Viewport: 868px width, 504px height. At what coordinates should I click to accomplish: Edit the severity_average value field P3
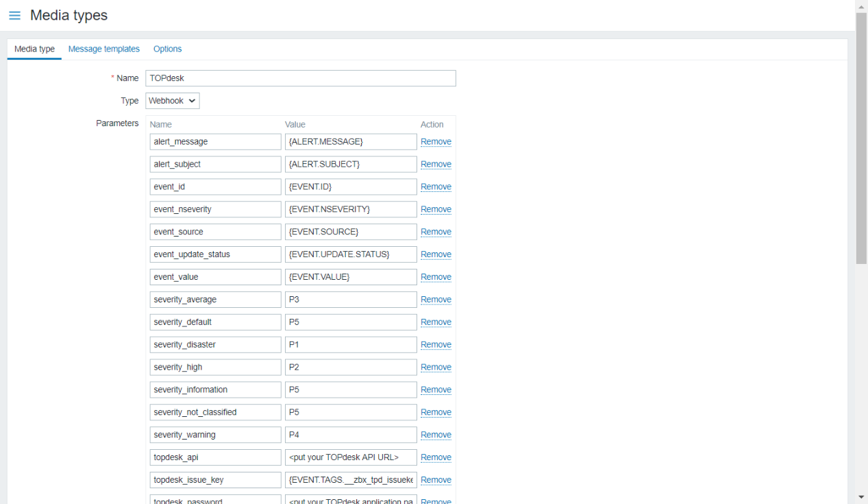click(351, 300)
